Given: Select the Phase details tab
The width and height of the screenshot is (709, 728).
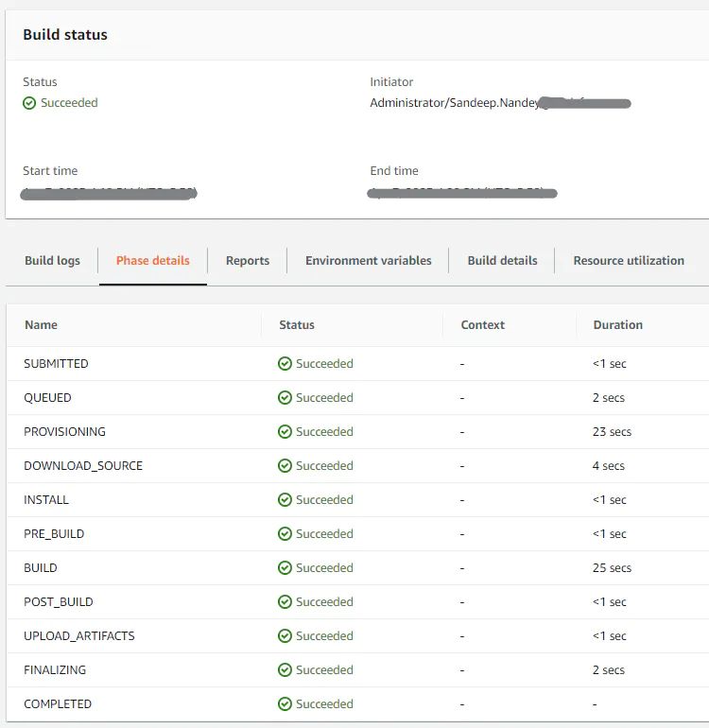Looking at the screenshot, I should [x=153, y=260].
